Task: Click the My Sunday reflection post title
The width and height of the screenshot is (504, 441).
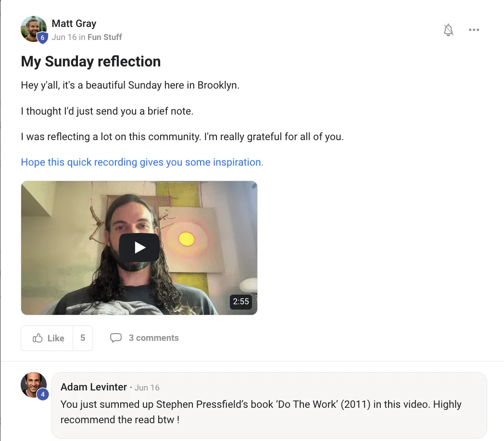Action: pyautogui.click(x=90, y=62)
